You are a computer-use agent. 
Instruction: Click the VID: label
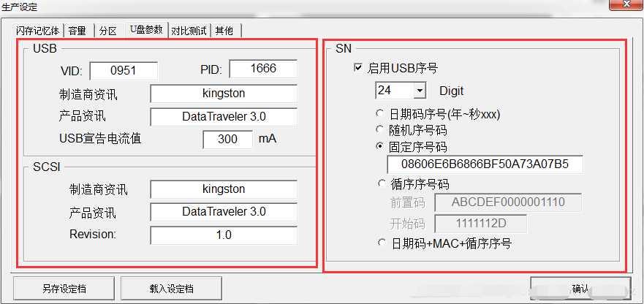coord(72,72)
